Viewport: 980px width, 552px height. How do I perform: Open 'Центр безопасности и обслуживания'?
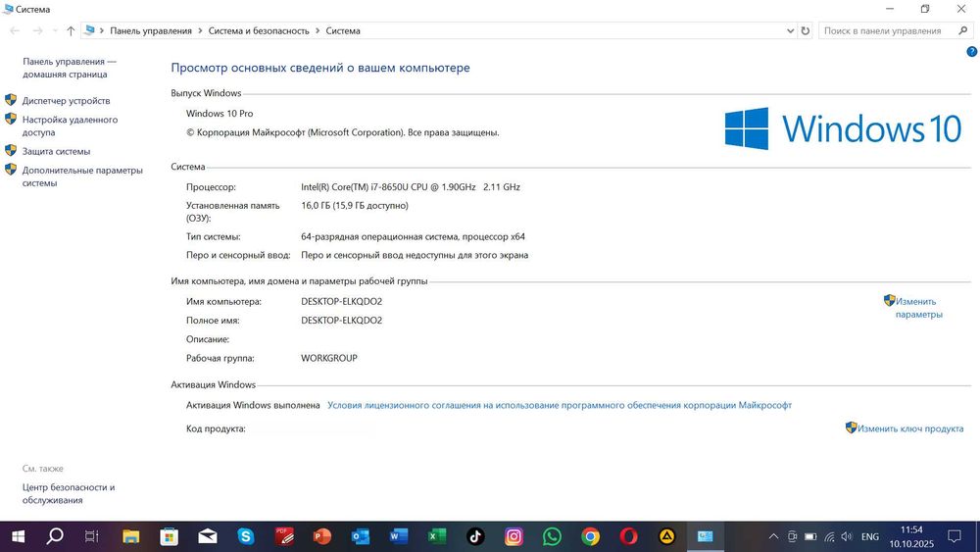69,493
